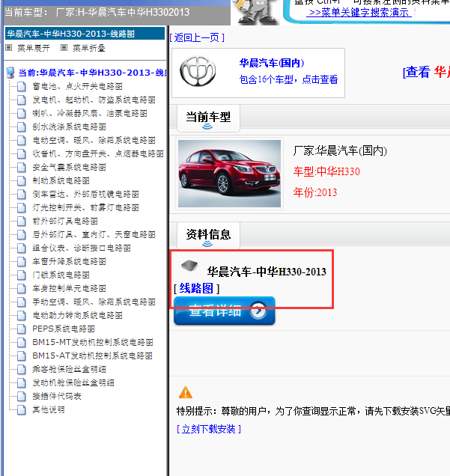
Task: Click the 厂家:华晨汽车(国内) text
Action: pyautogui.click(x=340, y=150)
